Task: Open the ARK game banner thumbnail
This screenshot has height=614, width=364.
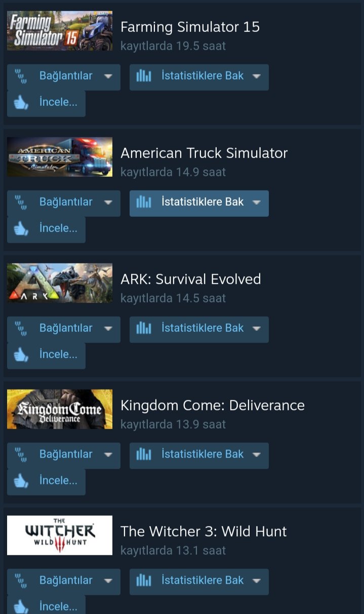Action: [x=60, y=283]
